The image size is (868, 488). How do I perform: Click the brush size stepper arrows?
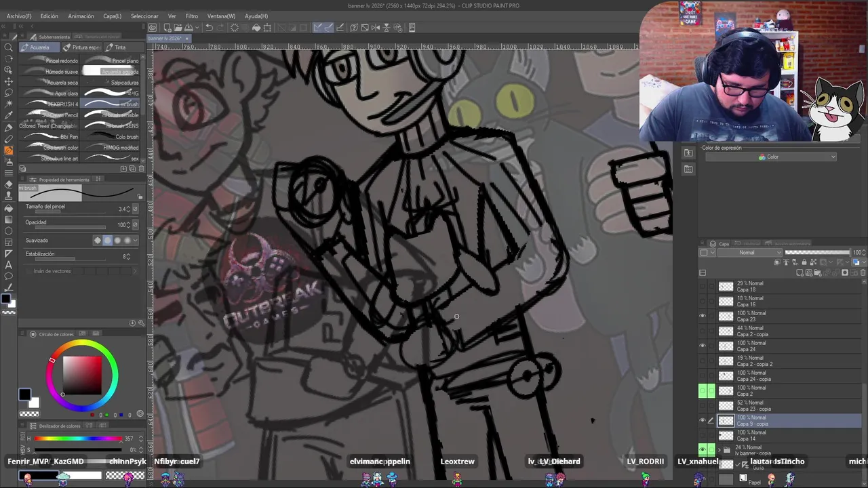(x=128, y=209)
